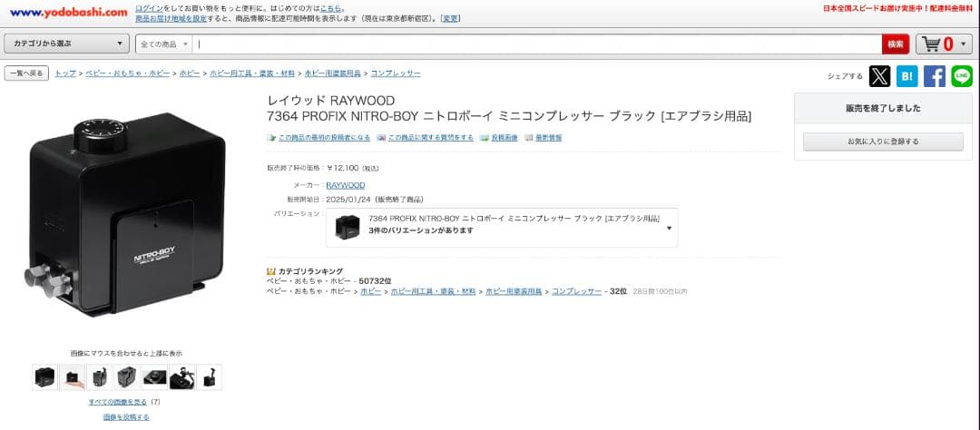
Task: Share via Hatena Bookmark B! icon
Action: pyautogui.click(x=906, y=76)
